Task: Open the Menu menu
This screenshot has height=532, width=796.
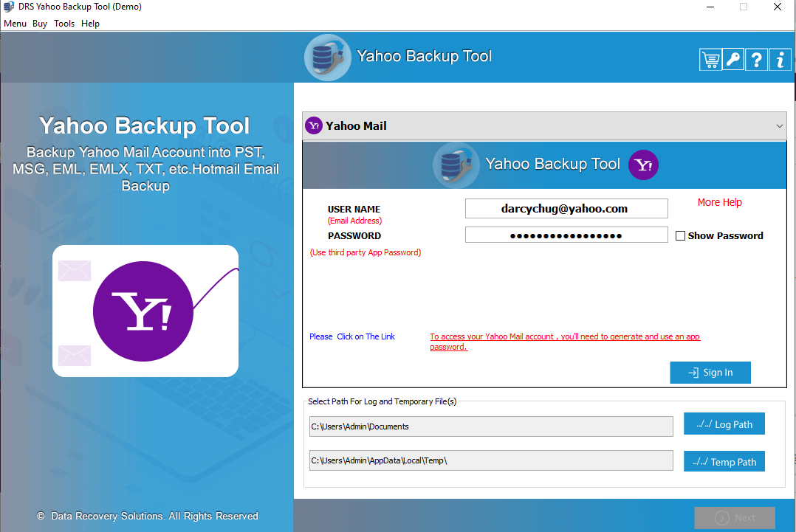Action: click(15, 24)
